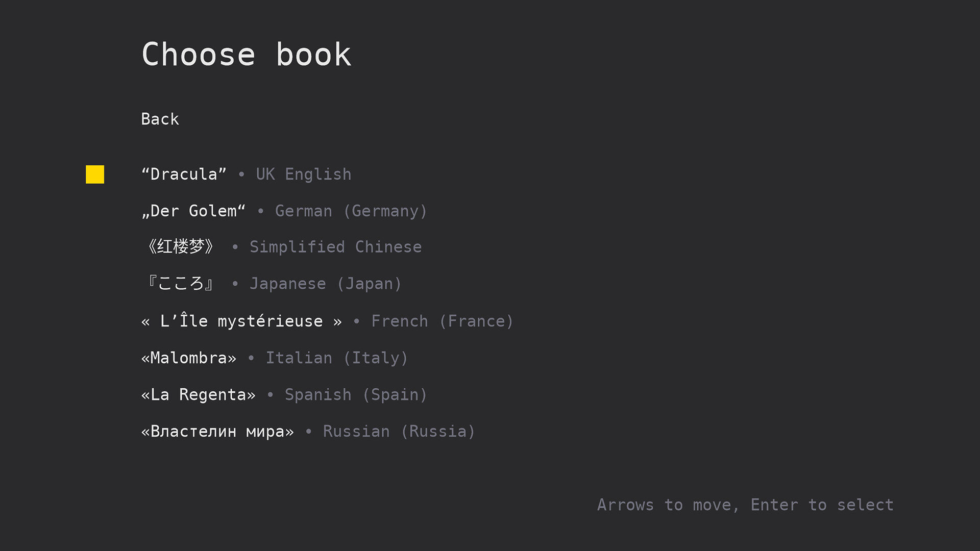Choose the Malombra book

tap(188, 358)
